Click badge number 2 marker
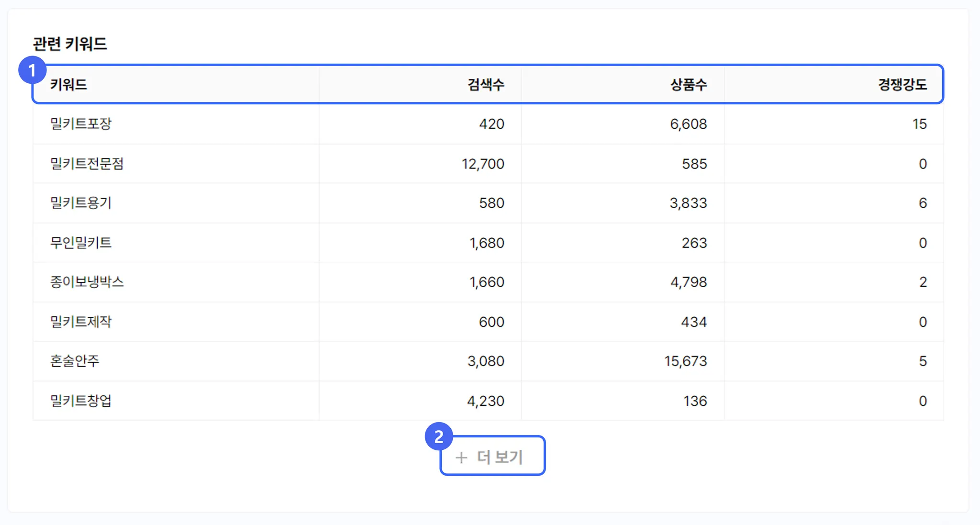Screen dimensions: 980x525 pyautogui.click(x=439, y=436)
